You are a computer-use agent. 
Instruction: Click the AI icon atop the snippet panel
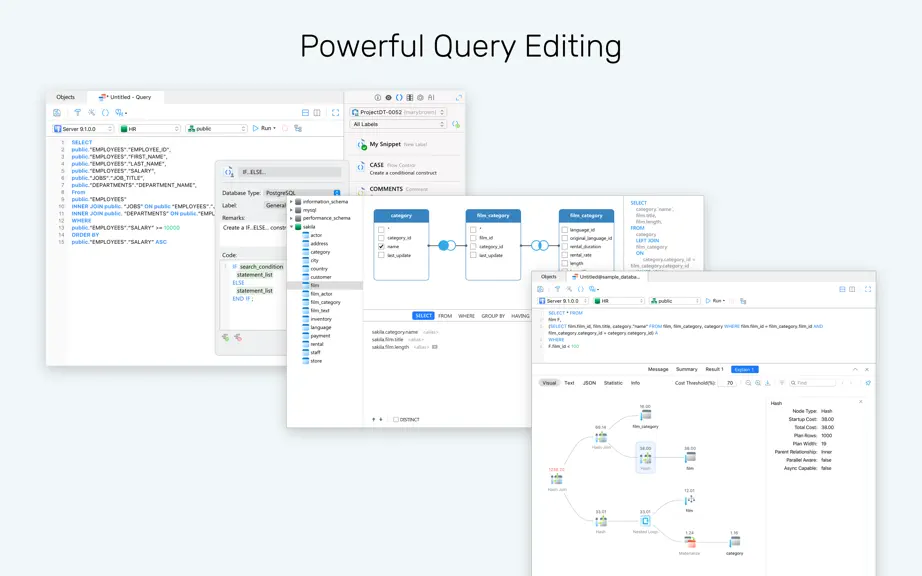coord(431,98)
